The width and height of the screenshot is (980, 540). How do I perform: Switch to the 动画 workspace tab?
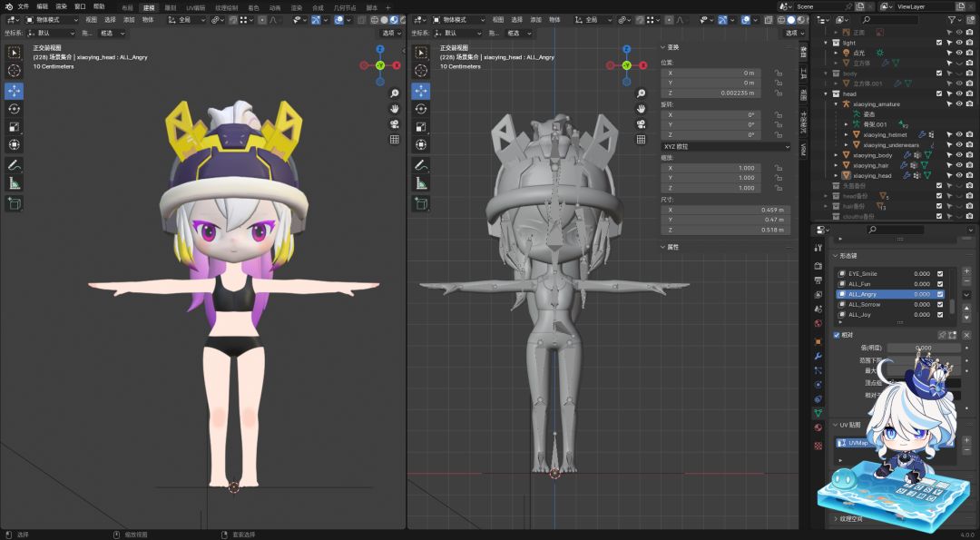pyautogui.click(x=274, y=8)
